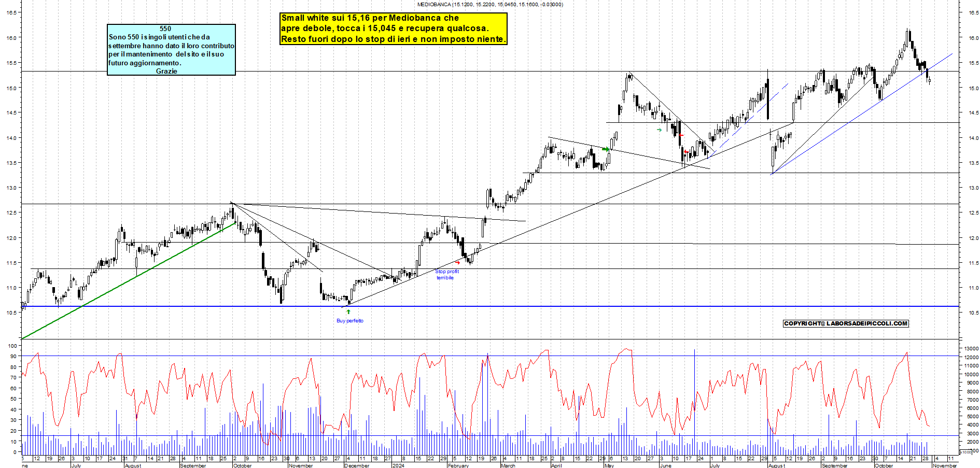The width and height of the screenshot is (980, 468).
Task: Click the 100 value on the oscillator axis
Action: tap(12, 346)
